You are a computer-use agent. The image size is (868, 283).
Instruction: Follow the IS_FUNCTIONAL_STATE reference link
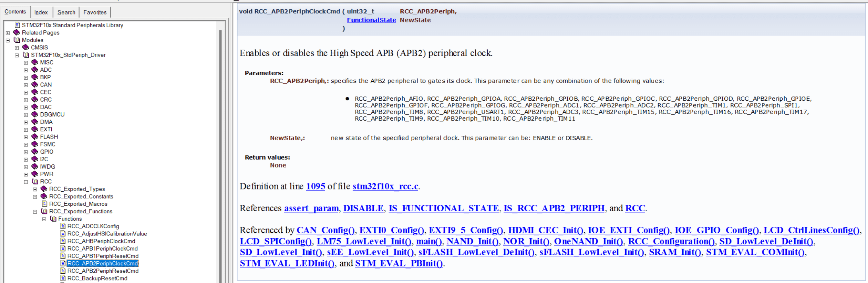(444, 209)
